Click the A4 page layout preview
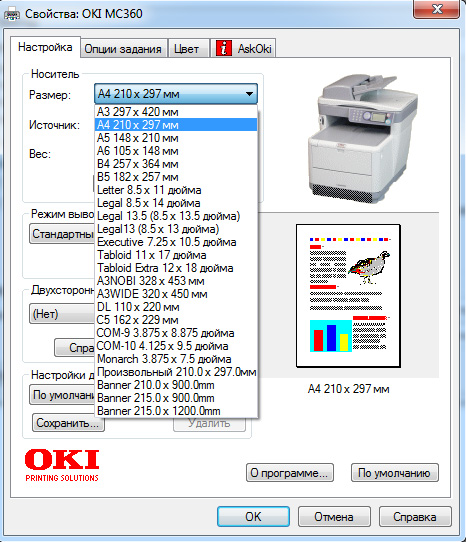This screenshot has width=466, height=542. [x=348, y=296]
